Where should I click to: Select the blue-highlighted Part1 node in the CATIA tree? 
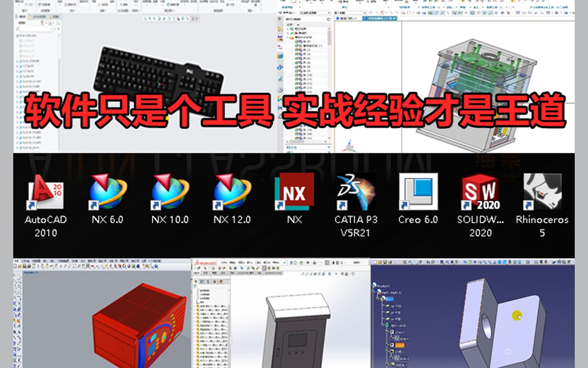point(390,299)
